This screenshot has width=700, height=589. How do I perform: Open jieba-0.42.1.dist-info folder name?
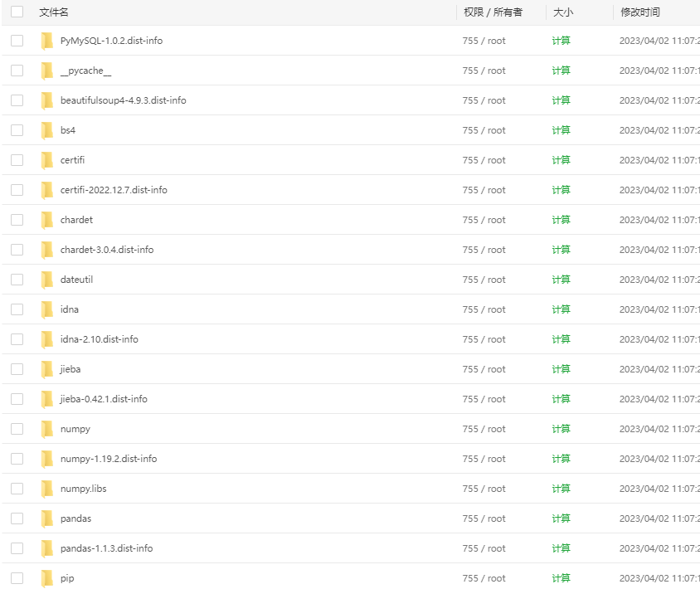click(104, 399)
